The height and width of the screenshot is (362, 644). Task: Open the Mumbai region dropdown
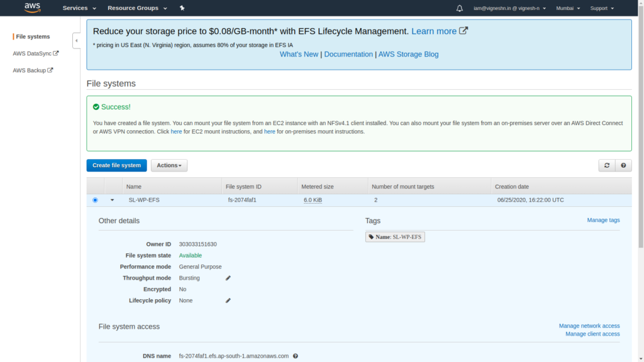point(568,8)
